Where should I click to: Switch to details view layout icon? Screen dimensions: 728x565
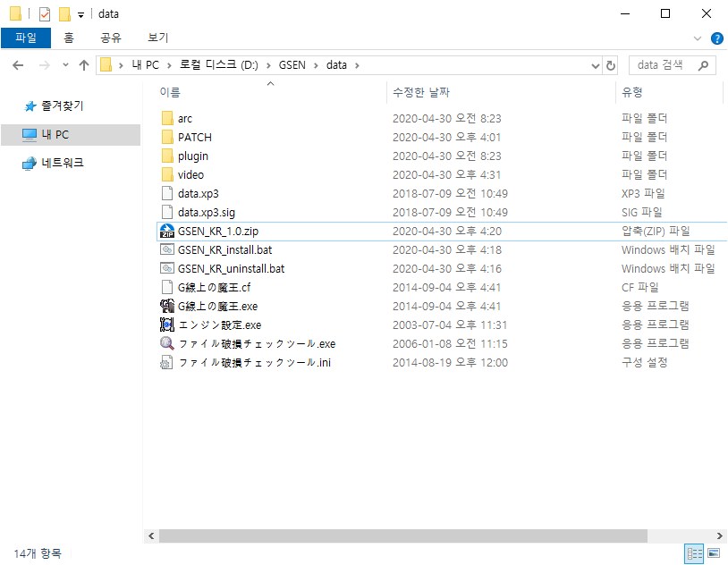695,553
